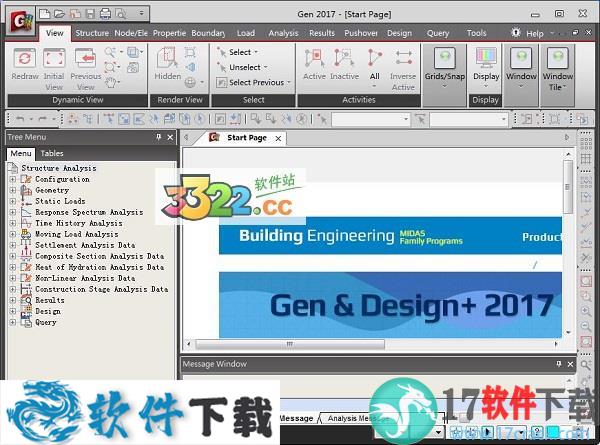
Task: Click the Inverse Active icon
Action: point(403,65)
